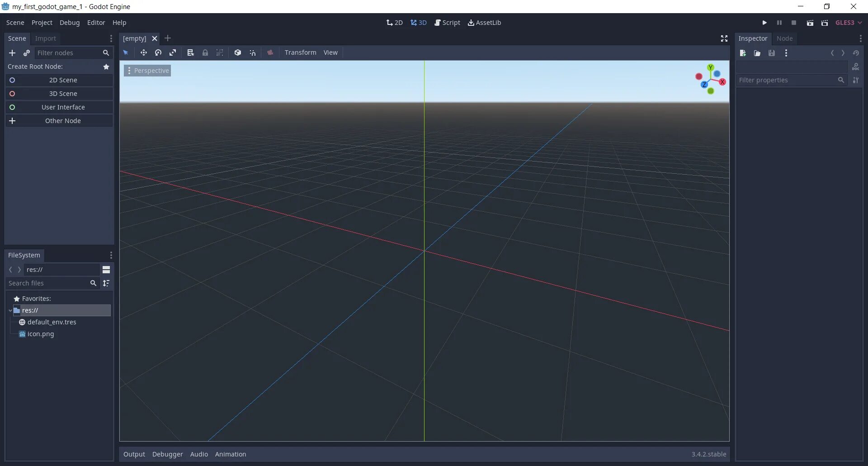Open the FileSystem dock options menu

pos(111,255)
